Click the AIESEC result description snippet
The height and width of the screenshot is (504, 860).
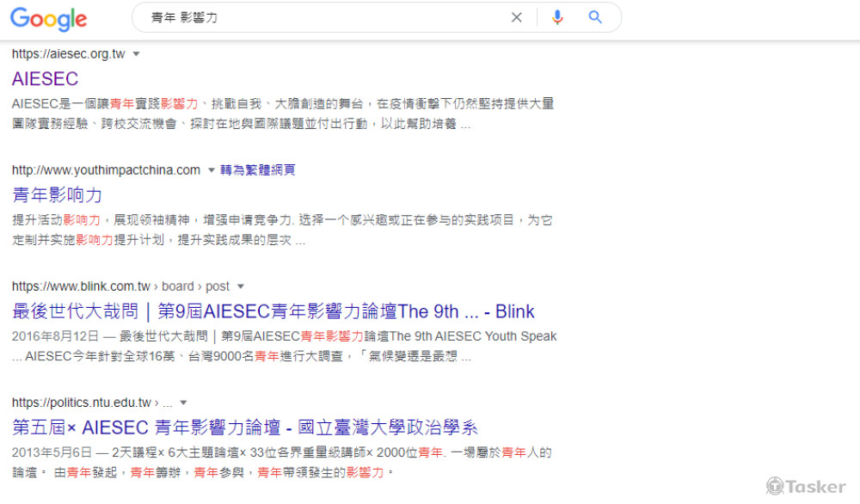pyautogui.click(x=284, y=114)
